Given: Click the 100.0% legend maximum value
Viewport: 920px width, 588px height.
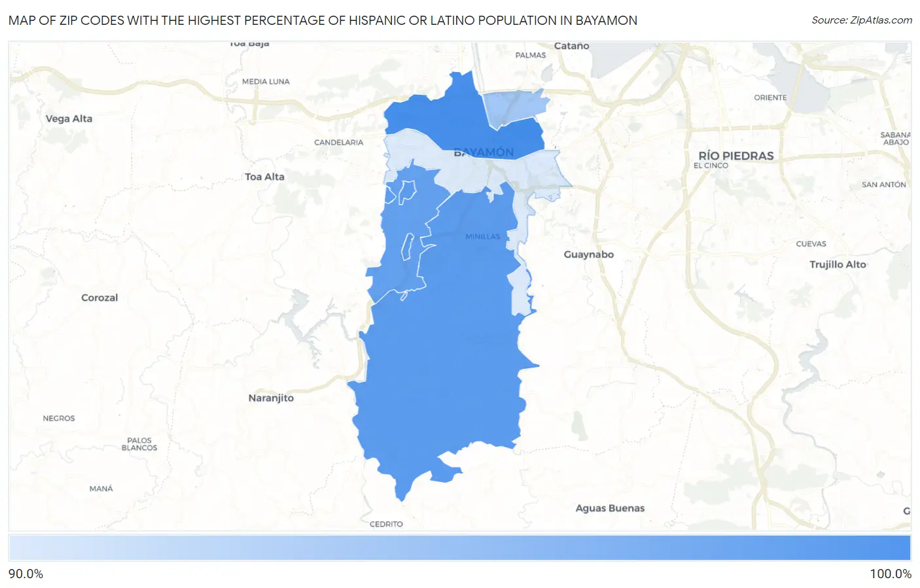Looking at the screenshot, I should 891,574.
